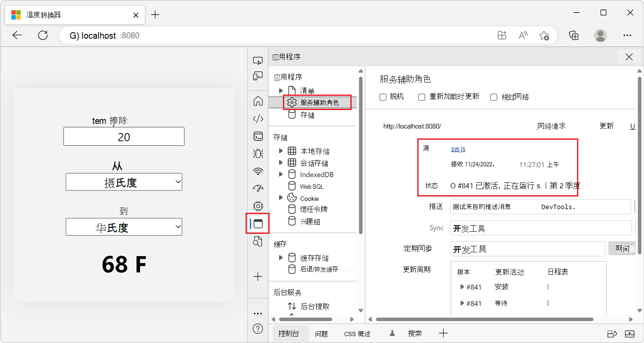Image resolution: width=644 pixels, height=343 pixels.
Task: Select the Application tool icon
Action: [258, 224]
